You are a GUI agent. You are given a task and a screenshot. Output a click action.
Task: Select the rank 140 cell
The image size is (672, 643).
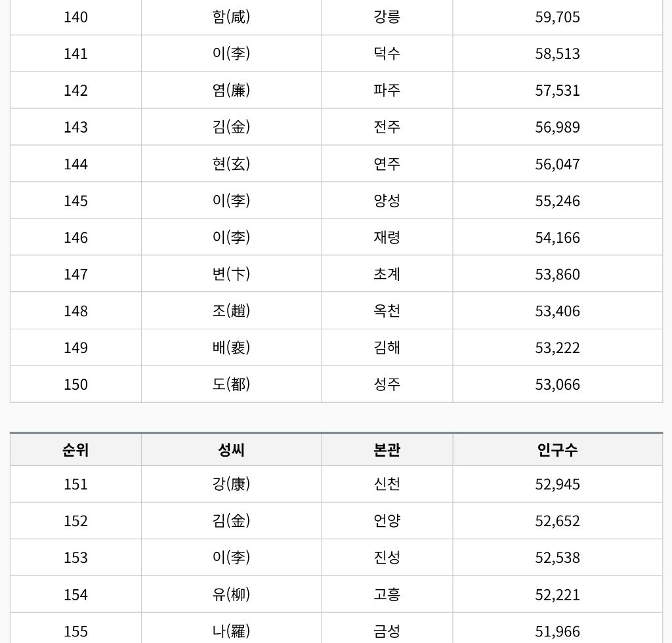tap(75, 17)
